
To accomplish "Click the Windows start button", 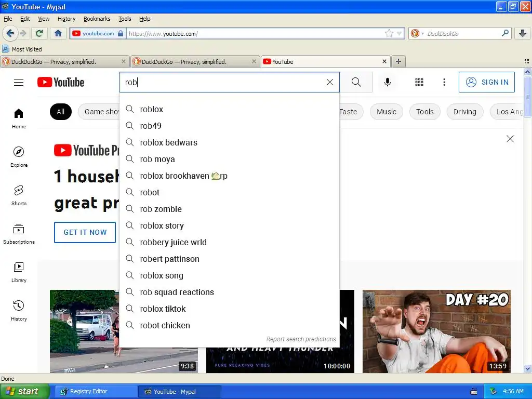I will (x=25, y=391).
